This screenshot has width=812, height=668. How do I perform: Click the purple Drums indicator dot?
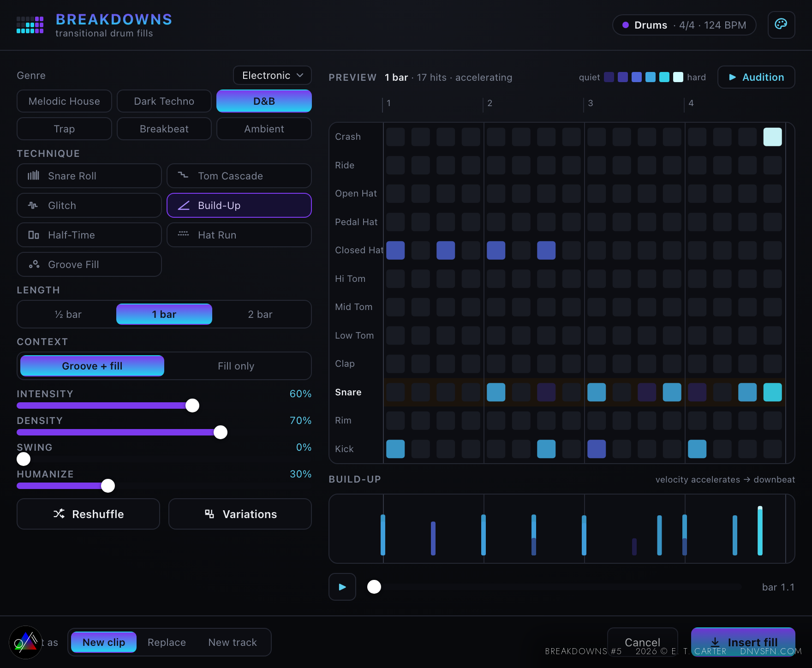[x=626, y=25]
